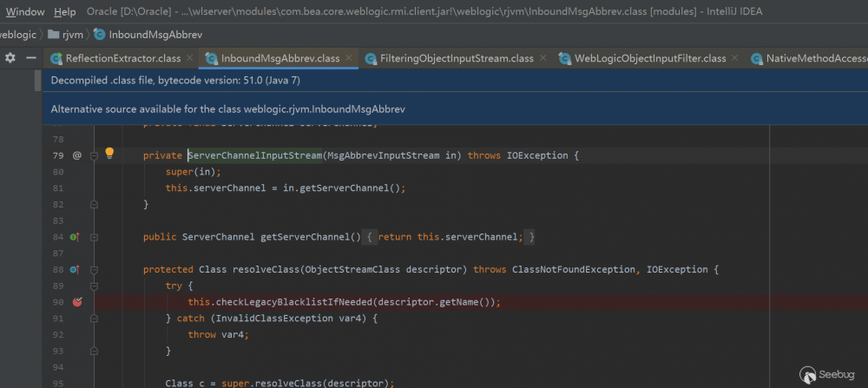This screenshot has height=388, width=868.
Task: Click the @ gutter marker on line 79
Action: click(77, 155)
